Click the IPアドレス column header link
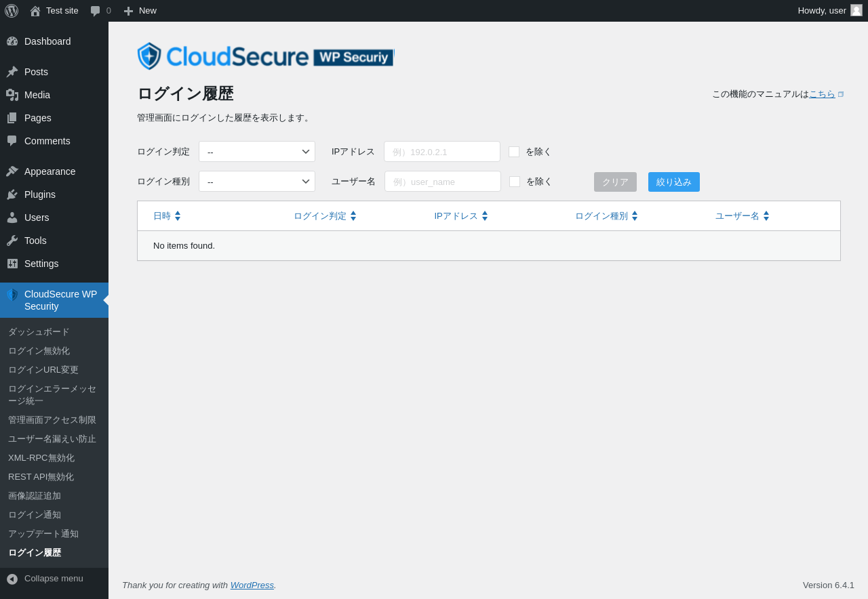This screenshot has width=868, height=599. 456,216
